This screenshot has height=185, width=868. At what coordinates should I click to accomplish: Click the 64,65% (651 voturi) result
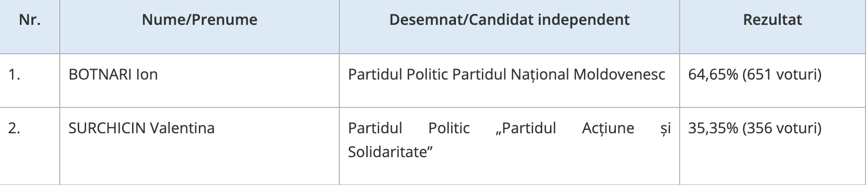(x=754, y=75)
